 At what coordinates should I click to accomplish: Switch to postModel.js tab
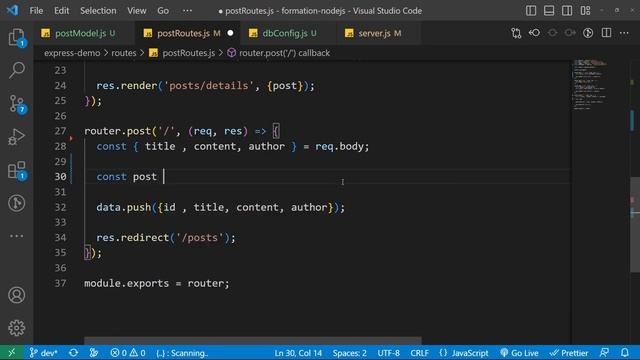(84, 33)
